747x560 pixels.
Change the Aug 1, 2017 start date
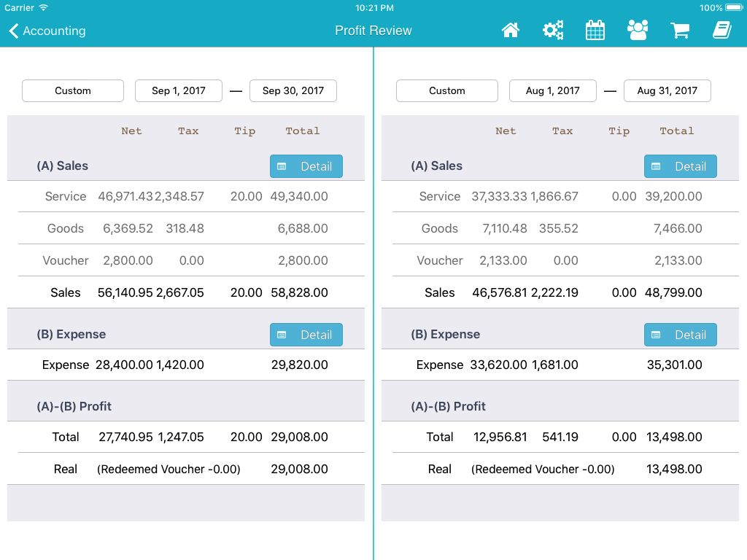[x=553, y=91]
